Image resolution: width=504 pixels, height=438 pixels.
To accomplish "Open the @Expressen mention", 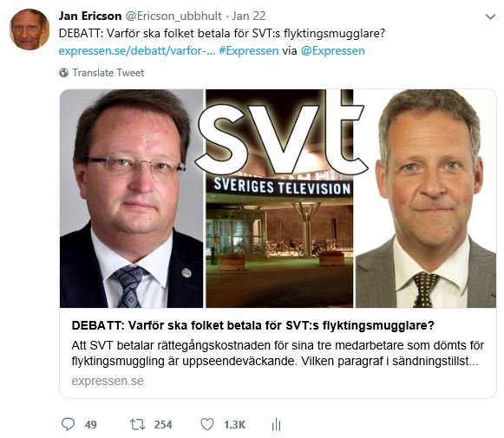I will point(333,51).
